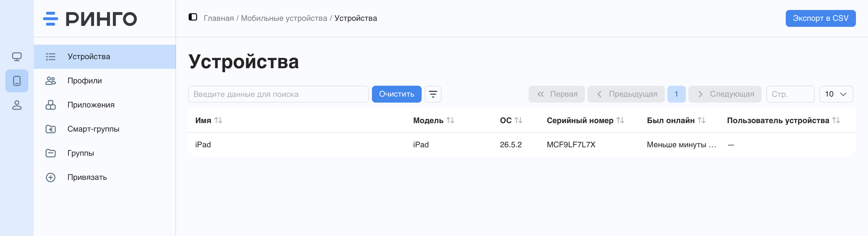Sort table by ОС column
Image resolution: width=868 pixels, height=236 pixels.
tap(519, 120)
